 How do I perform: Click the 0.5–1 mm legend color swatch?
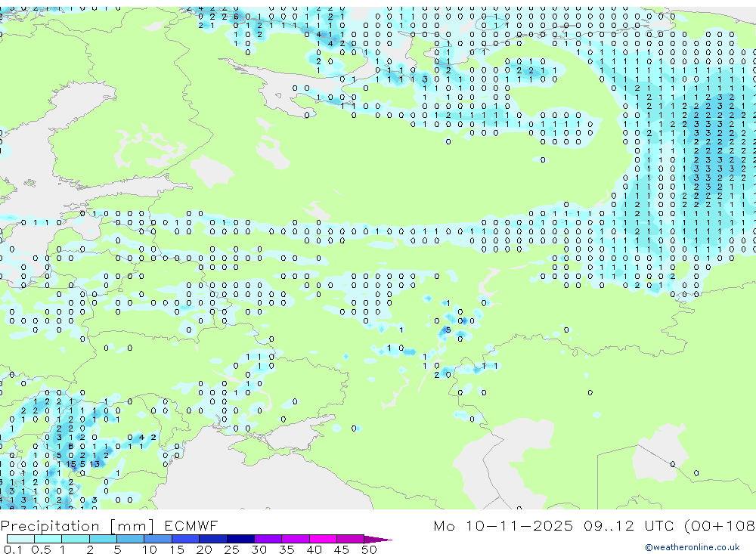(48, 539)
